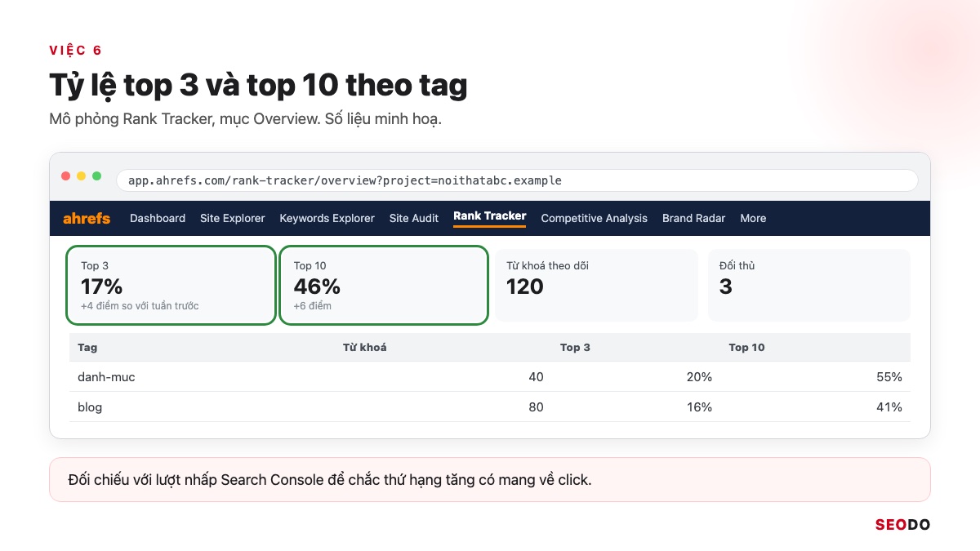Click the +4 điểm so với tuần trước text
980x551 pixels.
point(140,306)
